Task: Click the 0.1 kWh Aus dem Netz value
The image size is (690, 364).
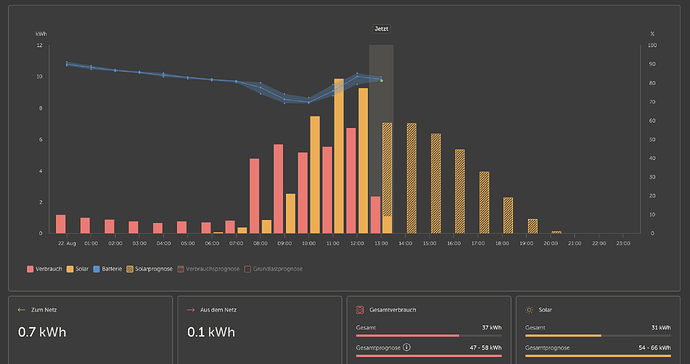Action: pyautogui.click(x=211, y=332)
